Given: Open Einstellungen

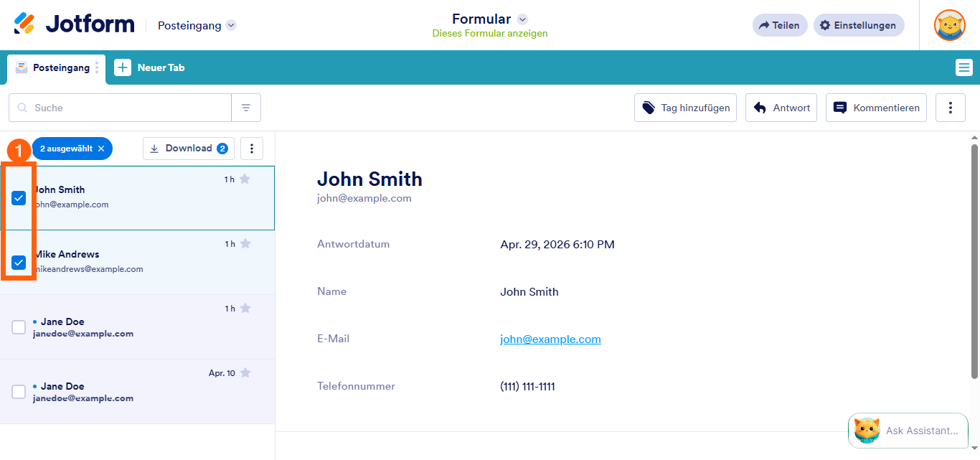Looking at the screenshot, I should (859, 25).
